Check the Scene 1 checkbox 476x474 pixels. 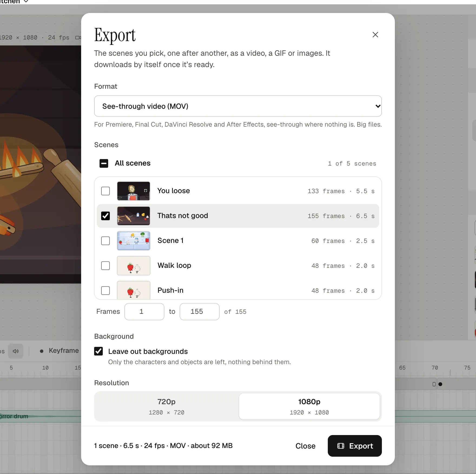click(105, 241)
